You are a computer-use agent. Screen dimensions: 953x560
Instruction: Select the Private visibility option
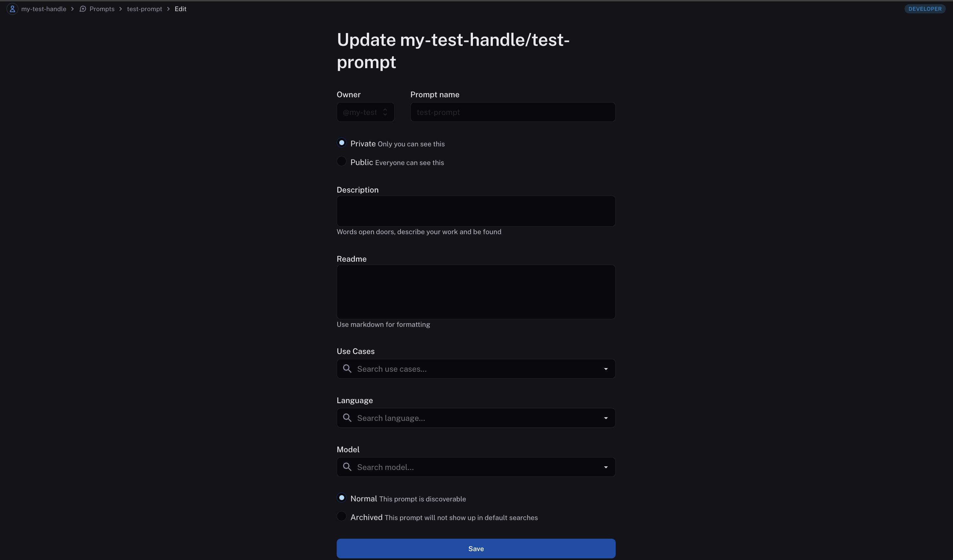[342, 143]
